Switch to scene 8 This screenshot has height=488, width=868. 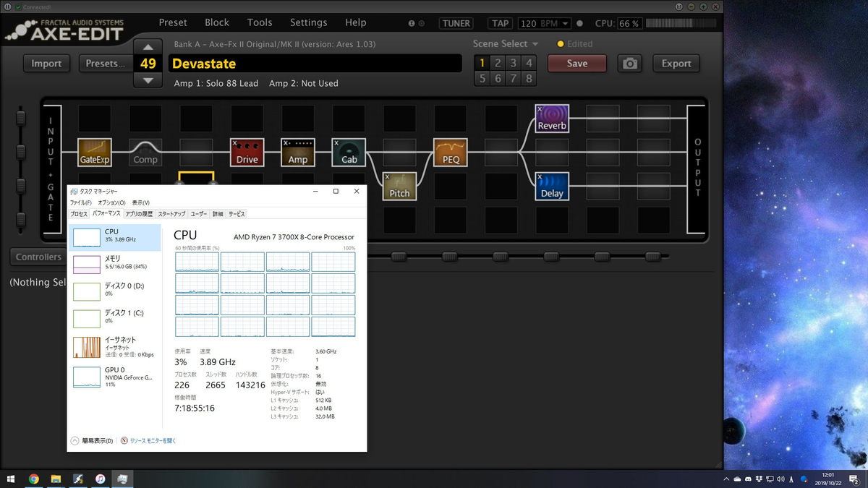[529, 78]
